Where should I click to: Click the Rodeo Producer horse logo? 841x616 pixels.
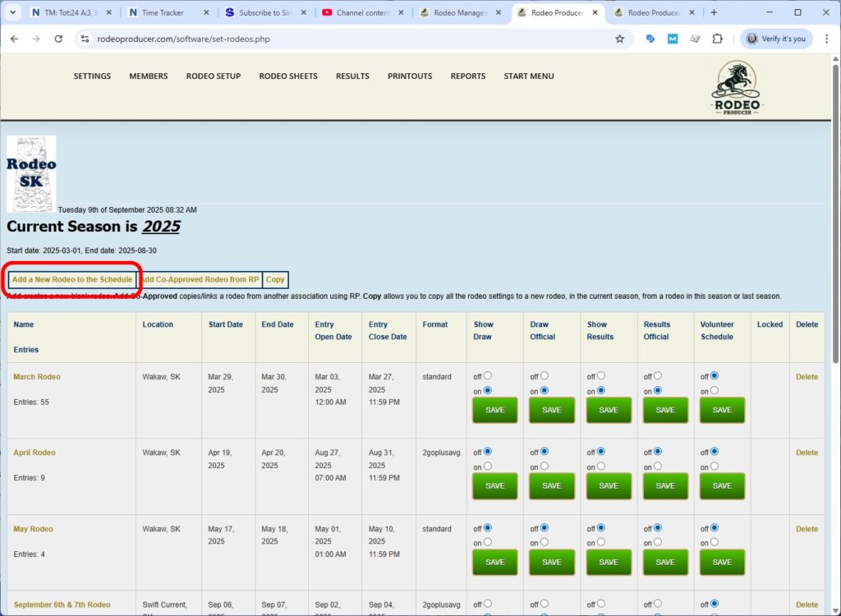pyautogui.click(x=737, y=89)
